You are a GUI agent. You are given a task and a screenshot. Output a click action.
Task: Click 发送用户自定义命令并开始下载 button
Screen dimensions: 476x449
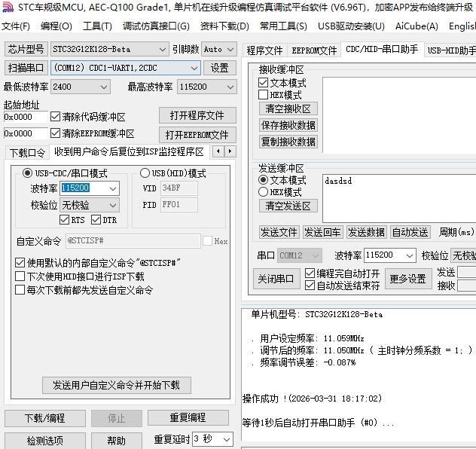point(117,385)
